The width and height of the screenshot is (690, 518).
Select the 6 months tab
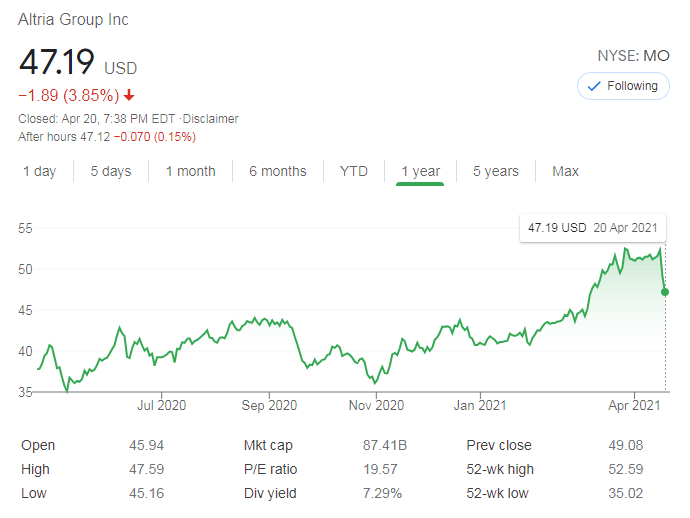pos(278,171)
